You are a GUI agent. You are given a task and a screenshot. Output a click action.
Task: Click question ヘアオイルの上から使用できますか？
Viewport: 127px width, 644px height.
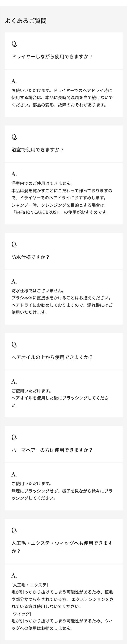tap(52, 357)
